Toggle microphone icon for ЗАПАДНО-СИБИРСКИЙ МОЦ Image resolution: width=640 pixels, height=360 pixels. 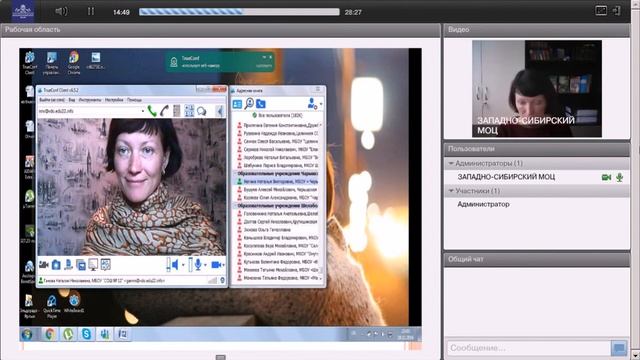[620, 177]
